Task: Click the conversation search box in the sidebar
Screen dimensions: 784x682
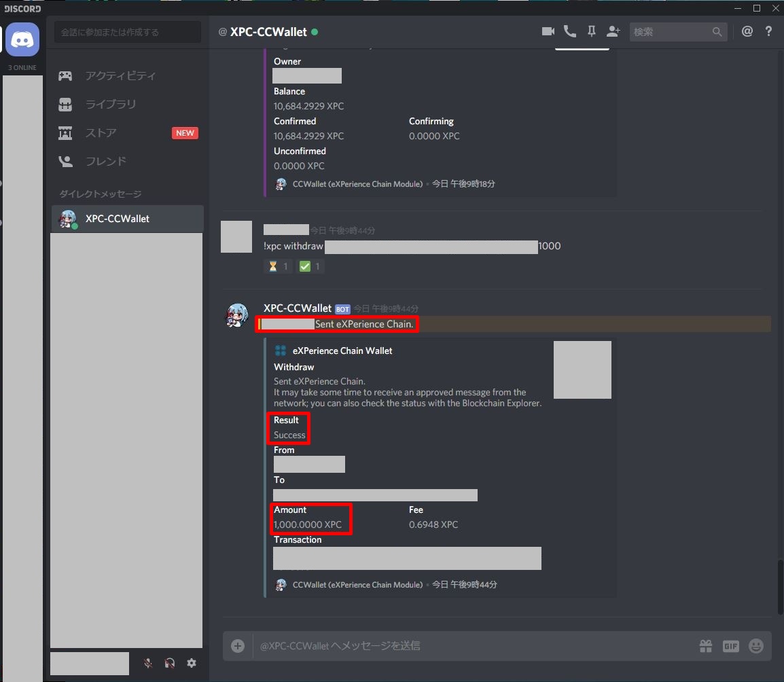Action: pos(128,32)
